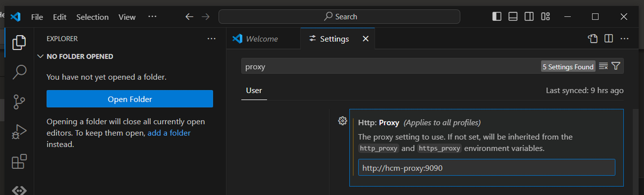
Task: Clear the settings search input
Action: [603, 66]
